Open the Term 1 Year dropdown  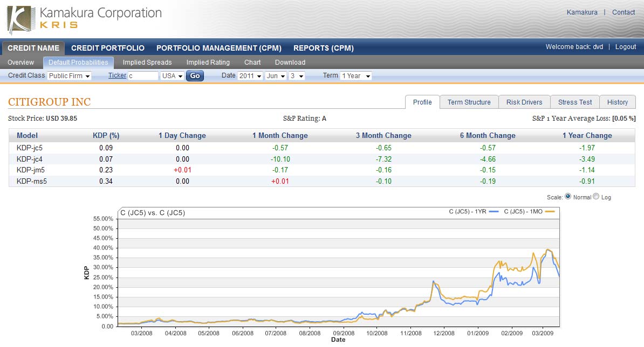(355, 76)
